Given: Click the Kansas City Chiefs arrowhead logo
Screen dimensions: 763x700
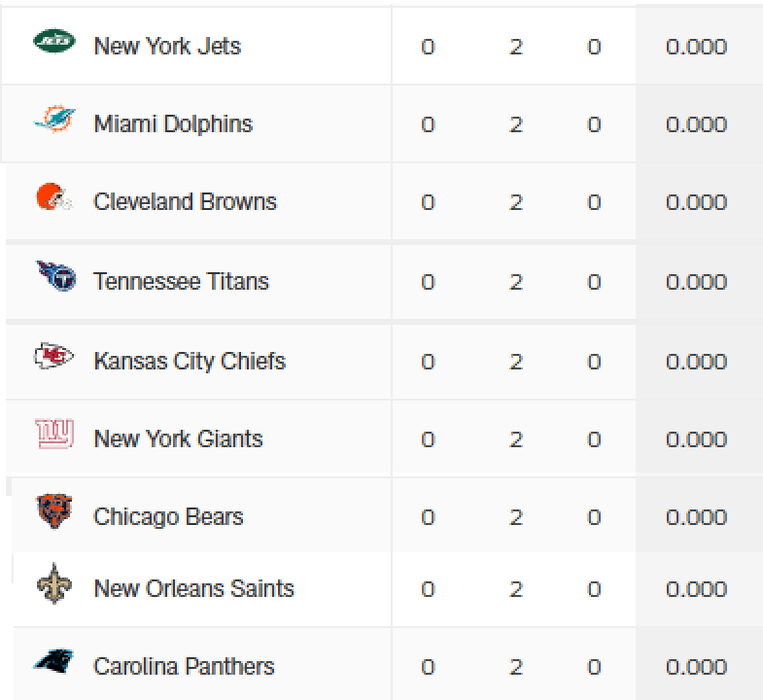Looking at the screenshot, I should [x=54, y=356].
